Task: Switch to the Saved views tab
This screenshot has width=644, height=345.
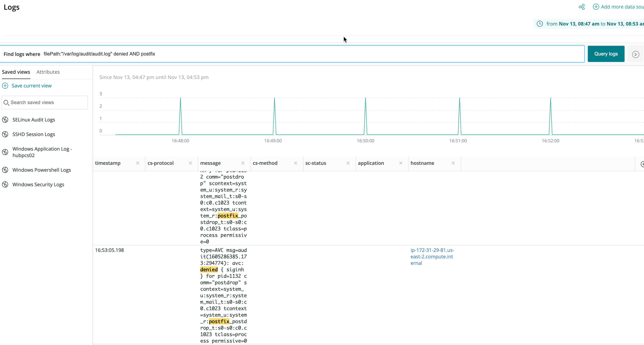Action: [16, 72]
